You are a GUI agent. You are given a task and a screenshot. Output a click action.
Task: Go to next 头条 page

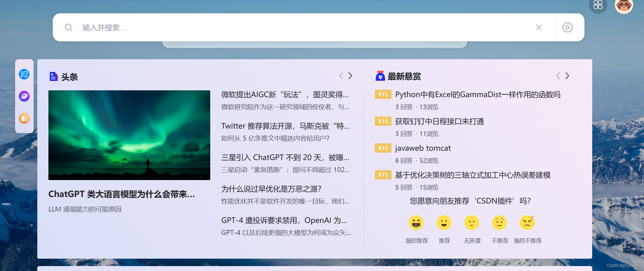point(350,76)
